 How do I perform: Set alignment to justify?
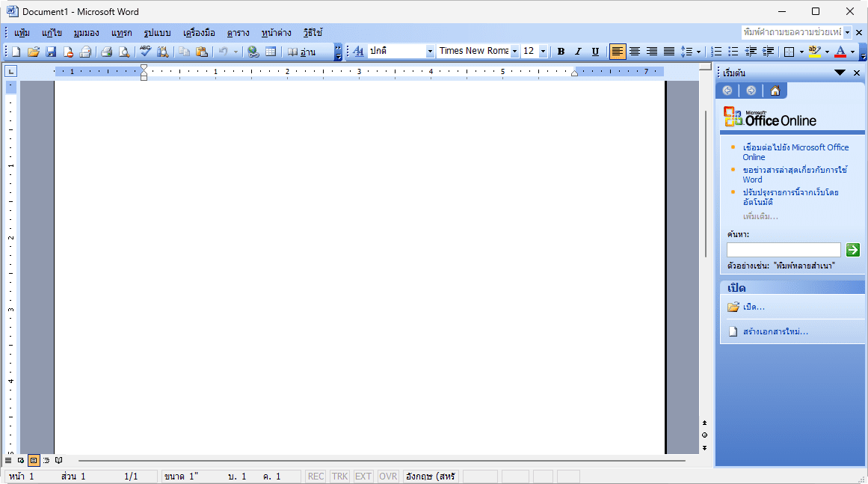click(x=668, y=52)
